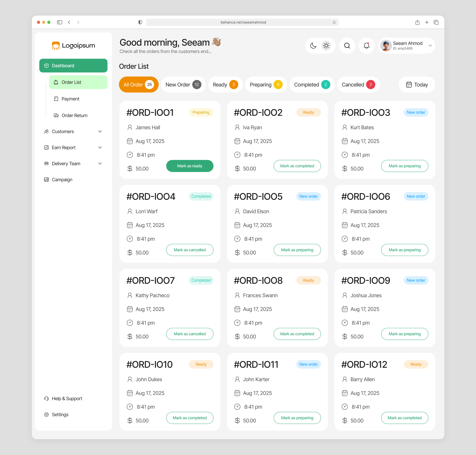Viewport: 476px width, 455px height.
Task: Open search with the magnifier icon
Action: [347, 46]
